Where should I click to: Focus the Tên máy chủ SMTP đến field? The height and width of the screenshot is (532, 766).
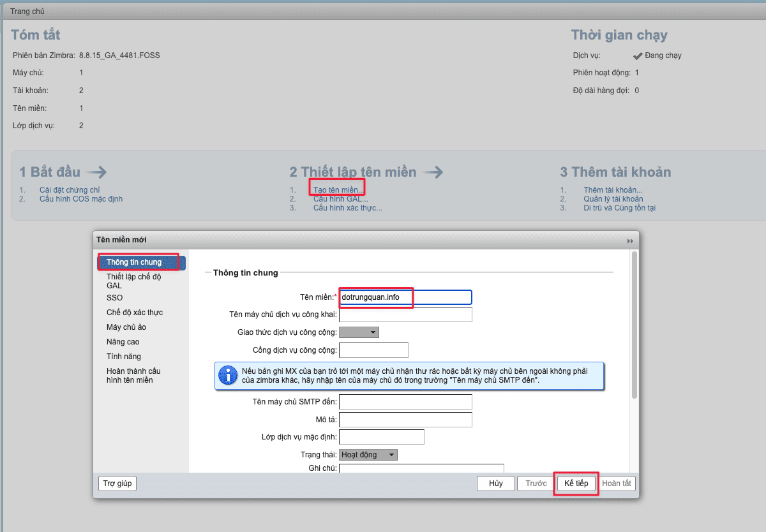pyautogui.click(x=405, y=401)
